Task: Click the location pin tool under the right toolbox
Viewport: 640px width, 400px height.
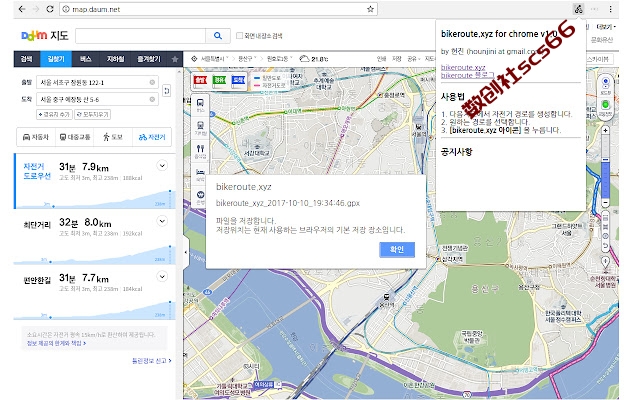Action: [x=606, y=262]
